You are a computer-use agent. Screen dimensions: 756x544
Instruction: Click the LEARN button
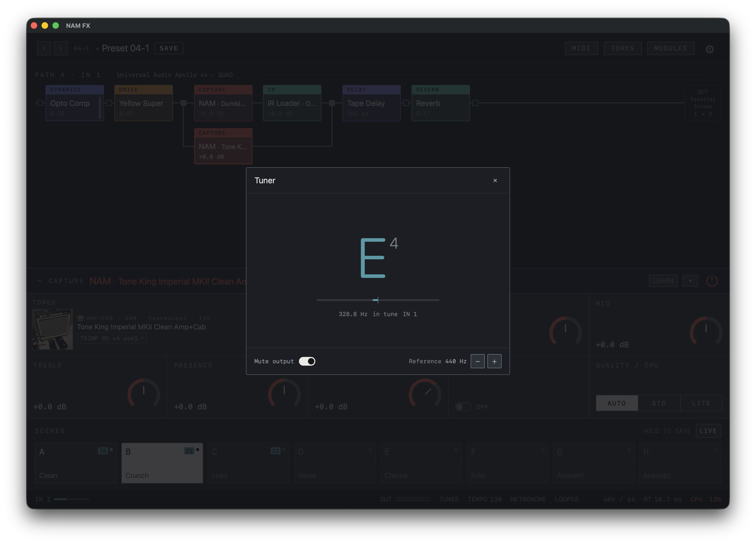tap(663, 281)
